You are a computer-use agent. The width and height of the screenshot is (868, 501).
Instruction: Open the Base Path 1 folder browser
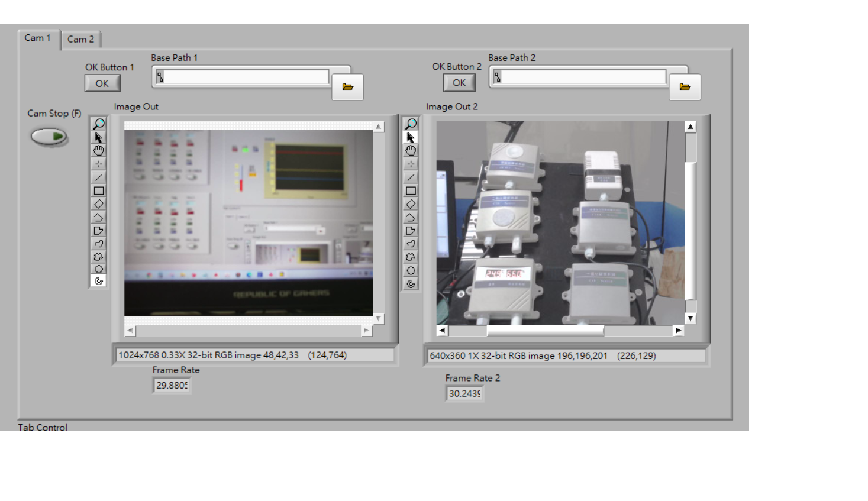(x=347, y=87)
